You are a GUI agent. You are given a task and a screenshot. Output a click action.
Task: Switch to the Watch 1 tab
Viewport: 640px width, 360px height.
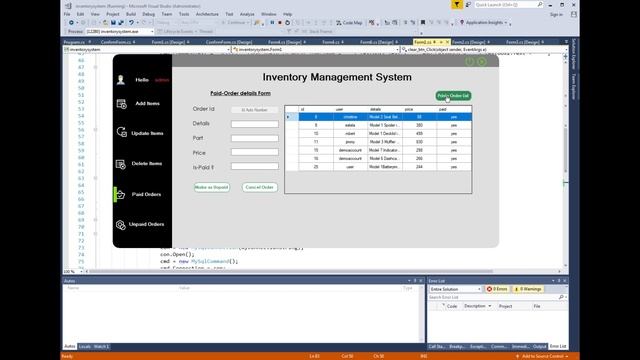click(x=101, y=347)
